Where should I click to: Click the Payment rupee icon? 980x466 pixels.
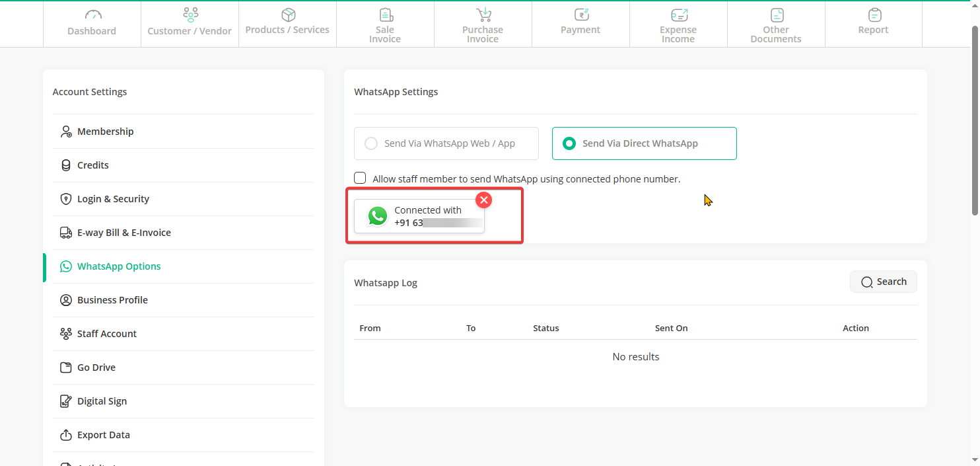[x=580, y=15]
